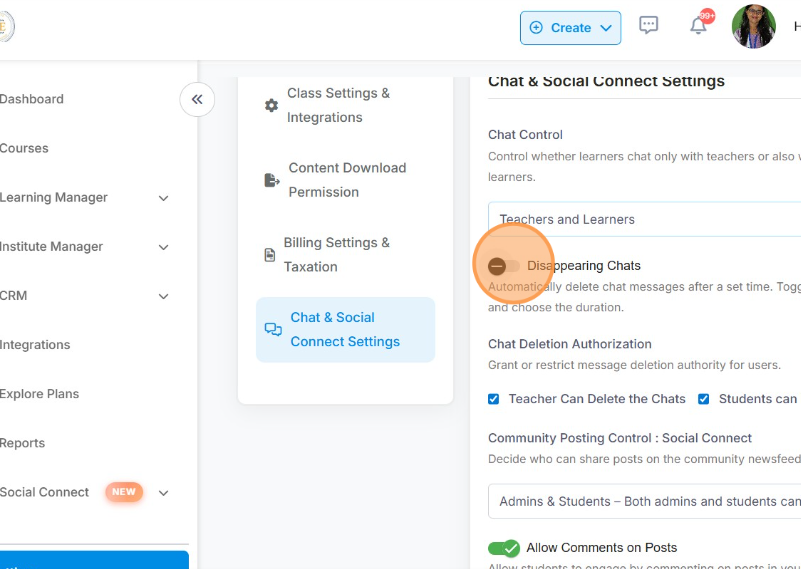This screenshot has height=569, width=801.
Task: Uncheck the Students can delete checkbox
Action: pos(704,399)
